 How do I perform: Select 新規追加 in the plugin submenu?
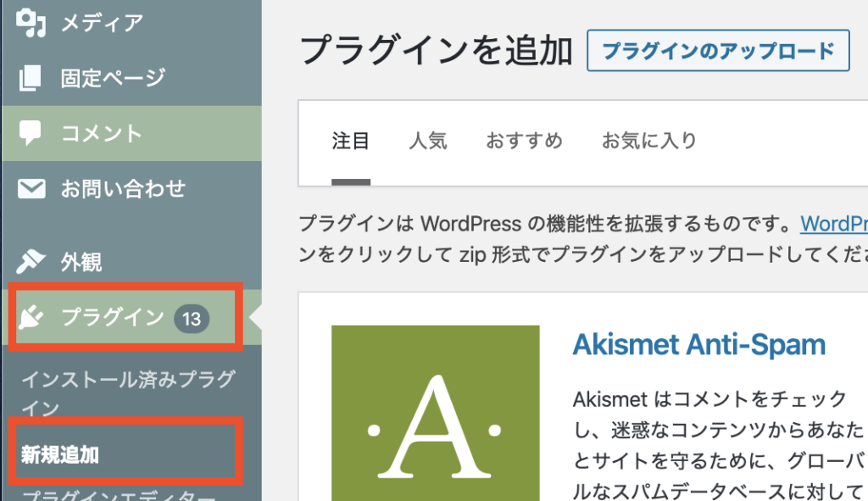click(60, 454)
